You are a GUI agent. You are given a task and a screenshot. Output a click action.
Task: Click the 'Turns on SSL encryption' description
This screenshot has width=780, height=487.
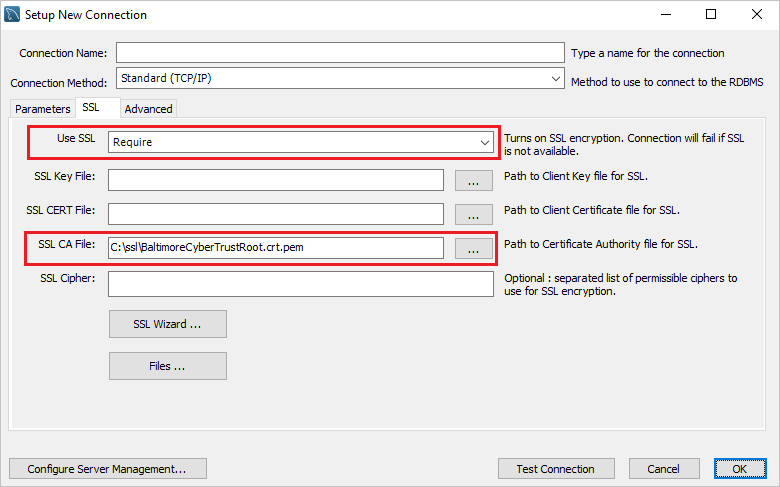pos(624,144)
